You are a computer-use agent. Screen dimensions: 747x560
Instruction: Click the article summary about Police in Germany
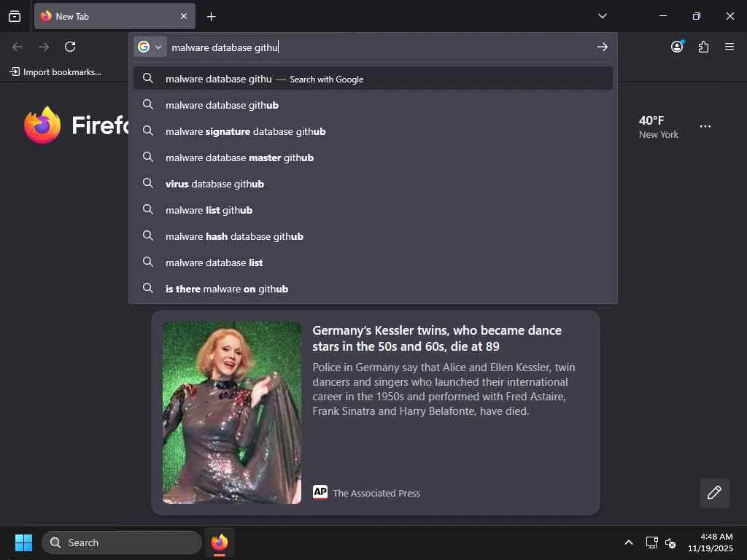pyautogui.click(x=444, y=389)
